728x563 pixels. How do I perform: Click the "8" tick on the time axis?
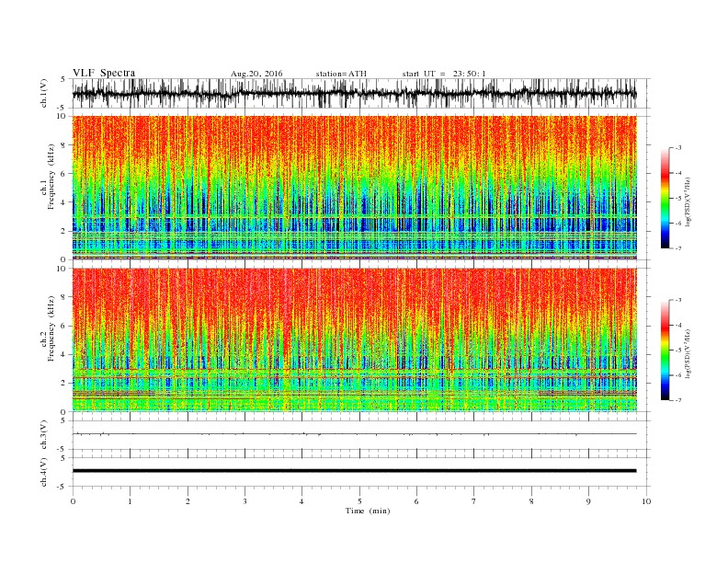click(531, 501)
